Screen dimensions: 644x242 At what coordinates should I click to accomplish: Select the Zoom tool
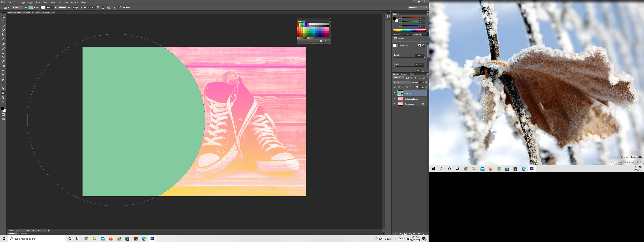click(x=3, y=102)
